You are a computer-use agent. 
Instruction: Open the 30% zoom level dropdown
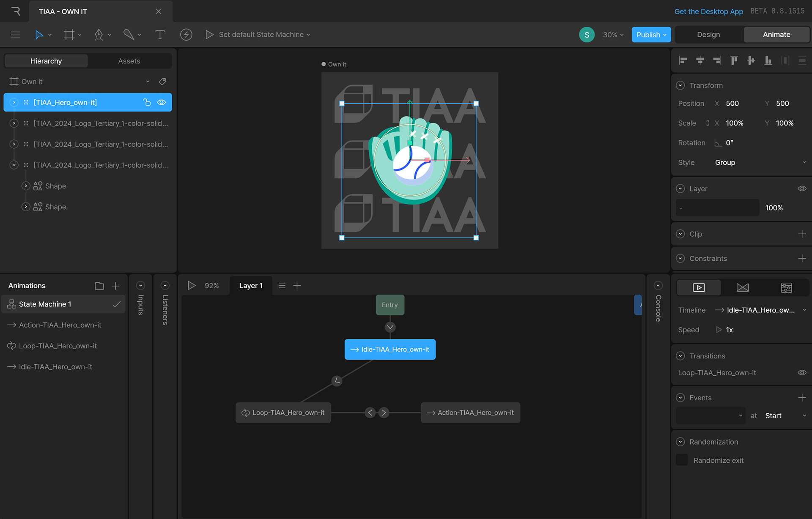point(613,35)
